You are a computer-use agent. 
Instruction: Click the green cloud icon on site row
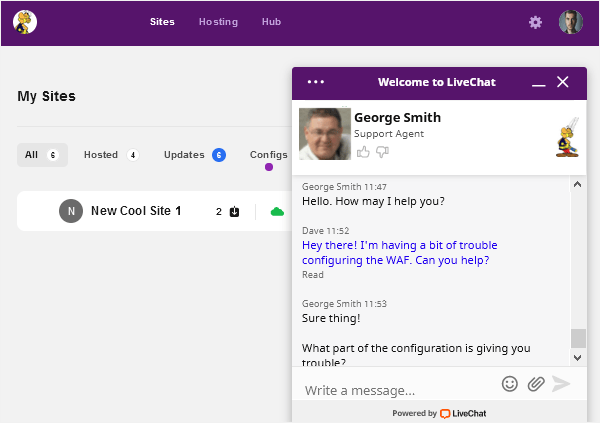277,211
